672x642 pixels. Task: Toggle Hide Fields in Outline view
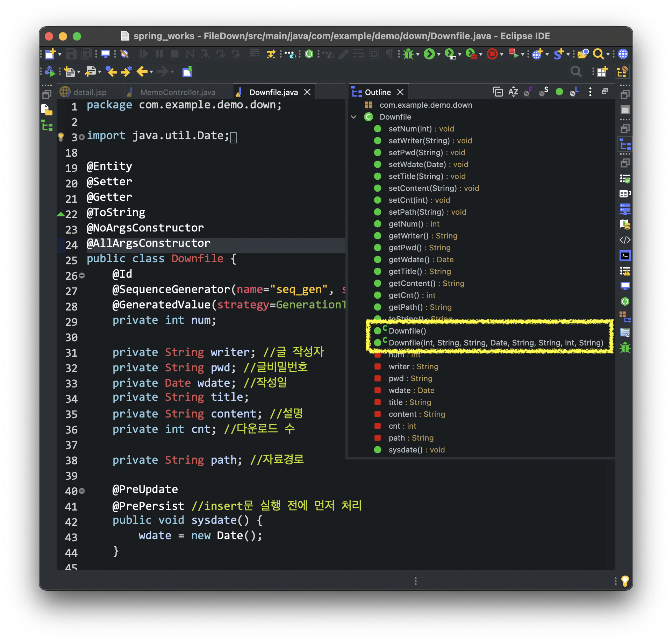[x=528, y=92]
